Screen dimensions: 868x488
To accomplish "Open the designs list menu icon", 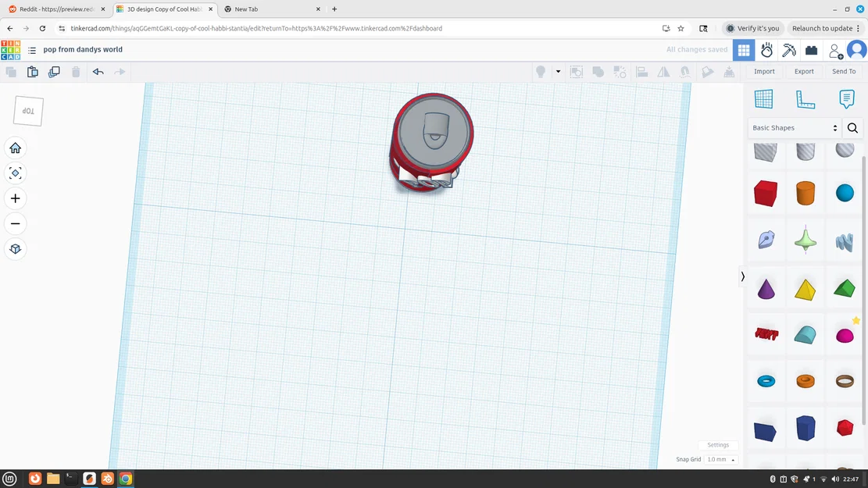I will click(x=32, y=50).
